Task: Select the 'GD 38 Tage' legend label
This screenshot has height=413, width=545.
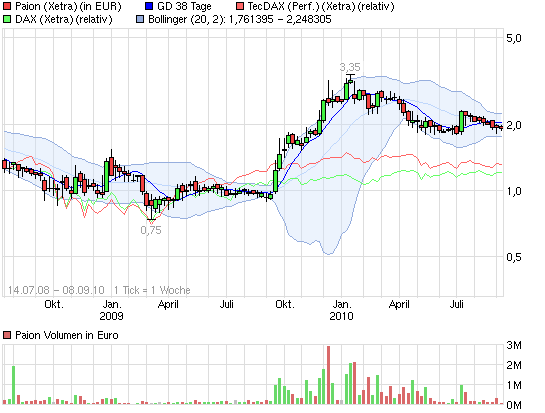Action: (184, 6)
